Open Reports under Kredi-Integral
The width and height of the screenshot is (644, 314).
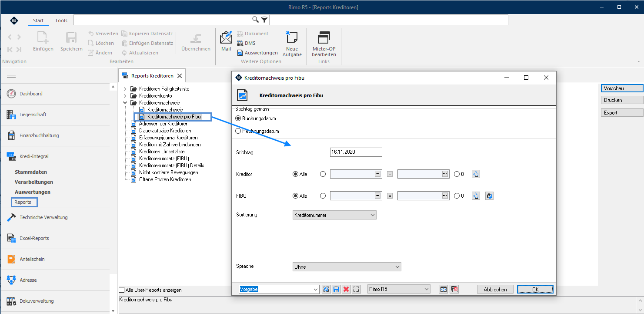click(x=24, y=202)
